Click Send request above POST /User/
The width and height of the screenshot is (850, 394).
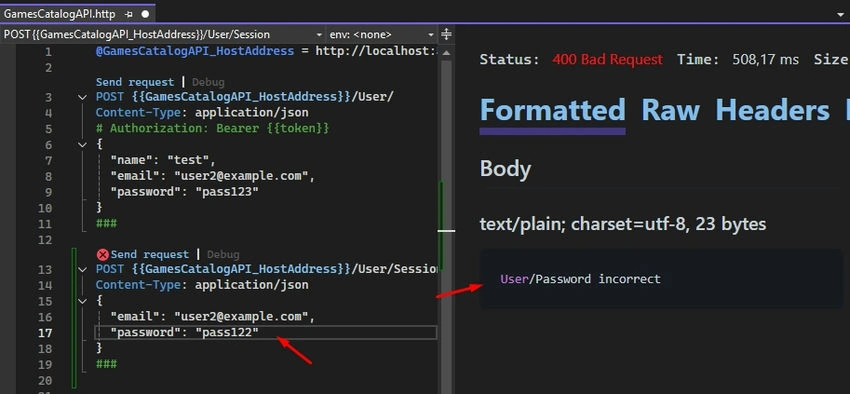[135, 82]
